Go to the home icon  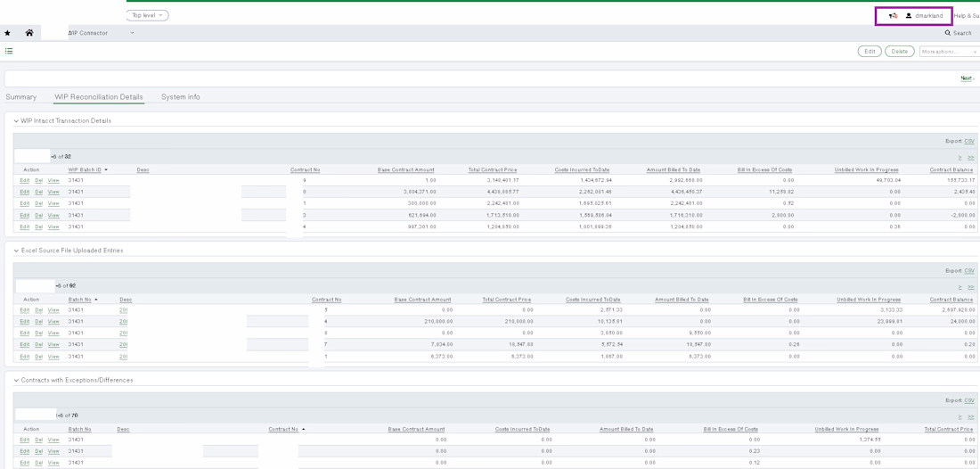pyautogui.click(x=29, y=33)
